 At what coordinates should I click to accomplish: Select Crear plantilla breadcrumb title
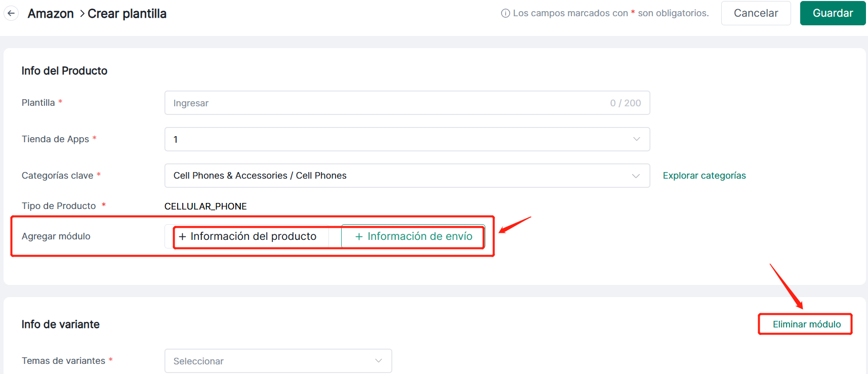127,14
